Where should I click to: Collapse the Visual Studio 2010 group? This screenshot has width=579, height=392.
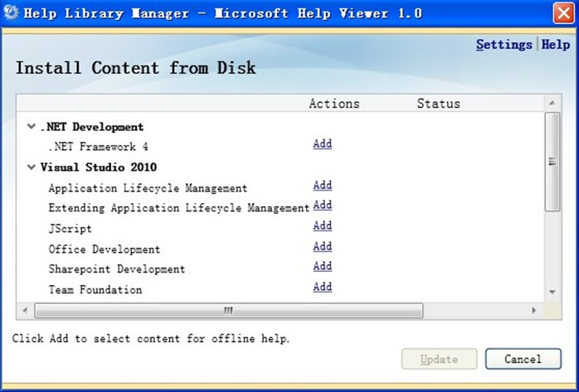[32, 167]
